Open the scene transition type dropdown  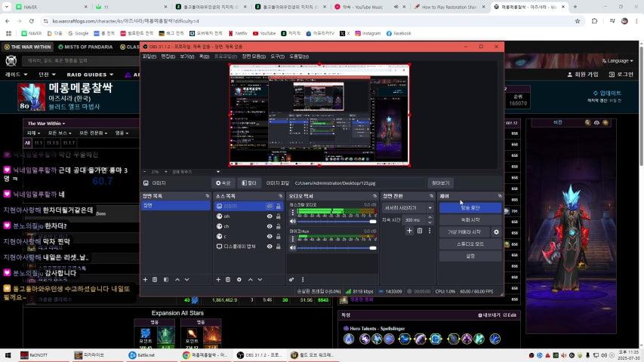point(408,207)
